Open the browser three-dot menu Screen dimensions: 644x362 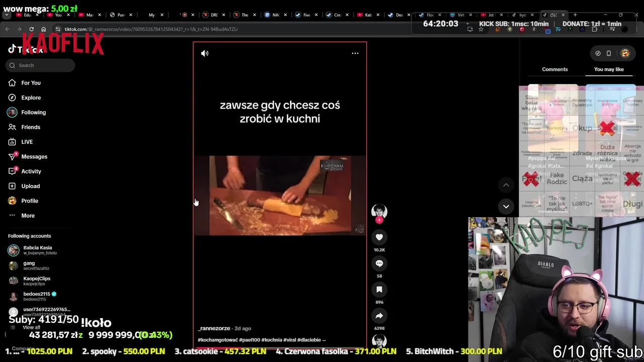coord(636,29)
